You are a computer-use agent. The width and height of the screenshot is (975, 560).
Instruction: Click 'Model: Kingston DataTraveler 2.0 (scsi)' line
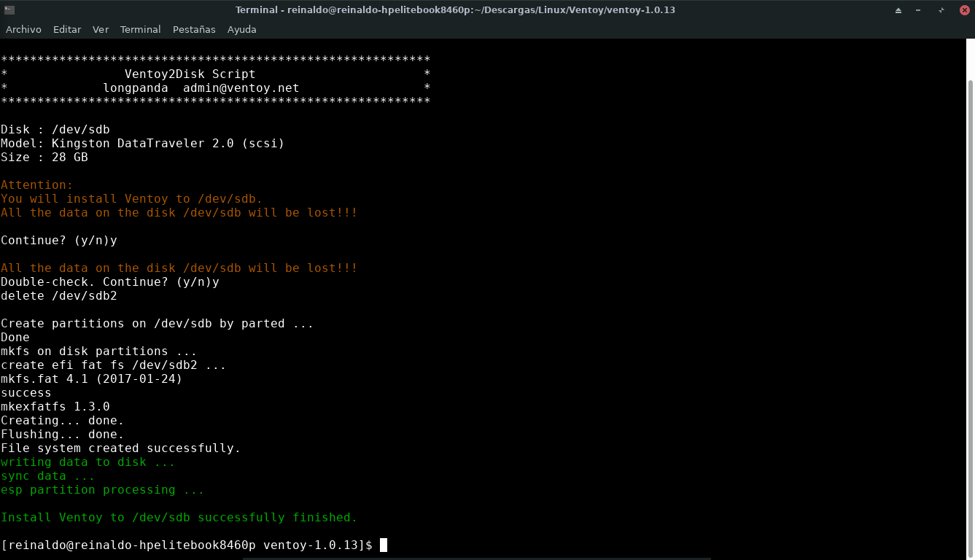[143, 143]
